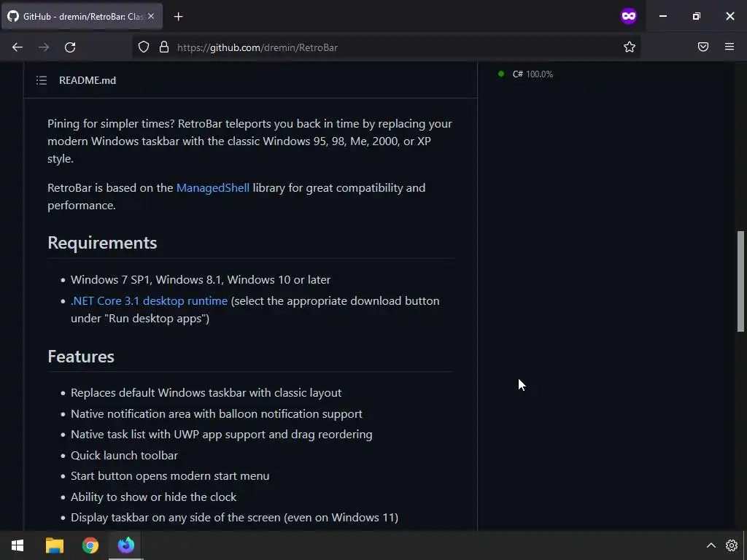
Task: Open the Windows Start menu
Action: 18,545
